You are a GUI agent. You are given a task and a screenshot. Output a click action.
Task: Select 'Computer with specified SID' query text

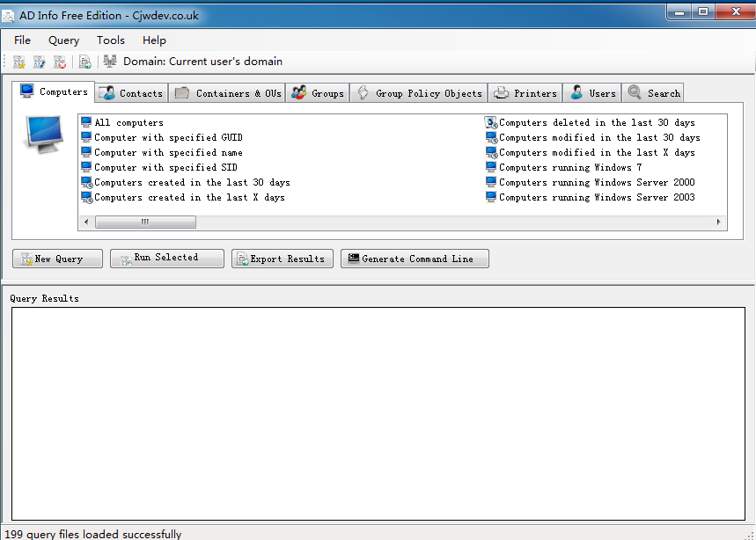(x=165, y=168)
